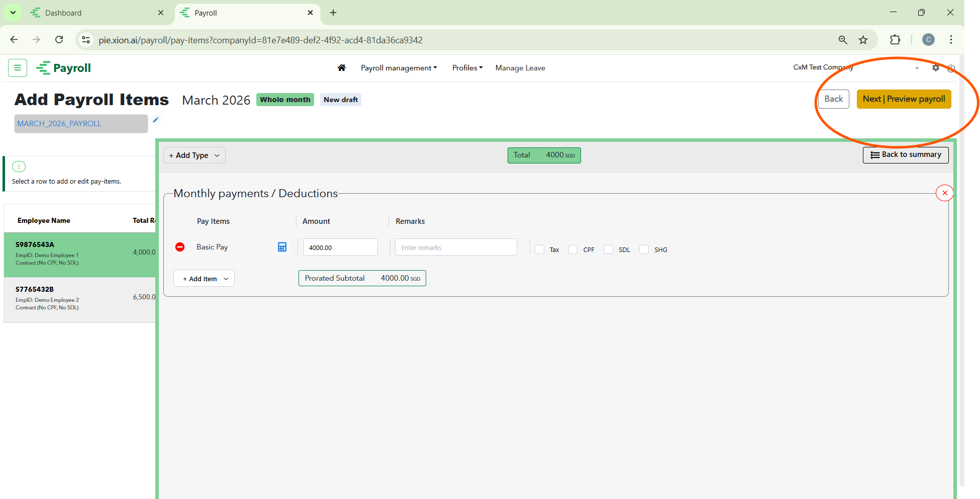Open the Profiles menu
Viewport: 980px width, 499px height.
(467, 68)
